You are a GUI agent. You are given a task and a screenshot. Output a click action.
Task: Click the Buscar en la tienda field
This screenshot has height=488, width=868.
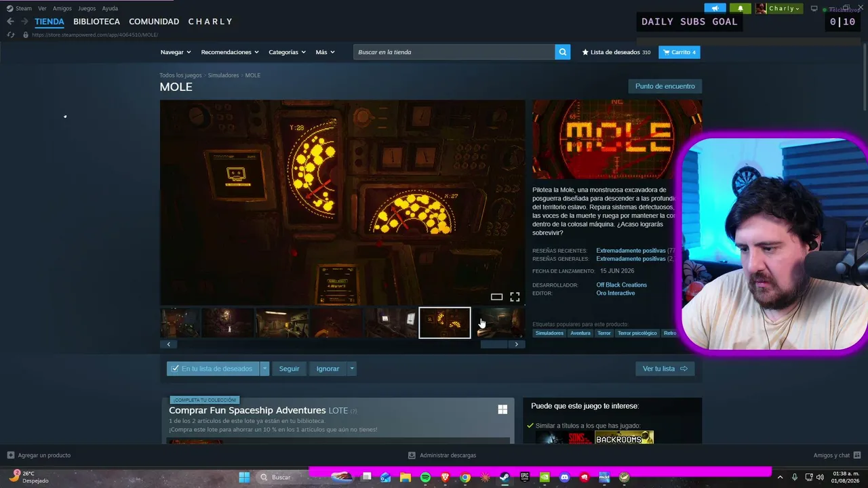click(454, 52)
